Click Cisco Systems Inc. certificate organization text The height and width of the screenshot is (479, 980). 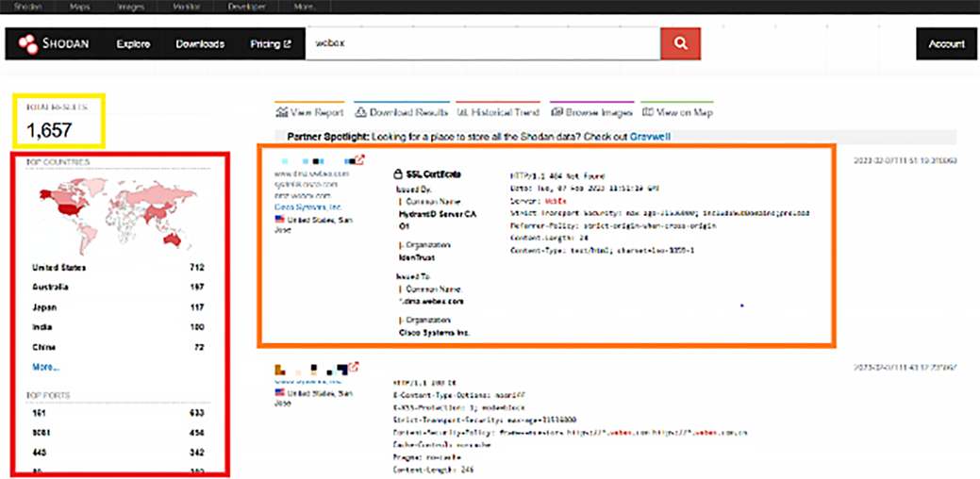[x=435, y=332]
